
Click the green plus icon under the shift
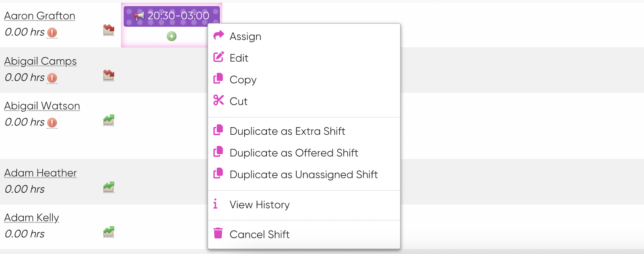tap(171, 36)
